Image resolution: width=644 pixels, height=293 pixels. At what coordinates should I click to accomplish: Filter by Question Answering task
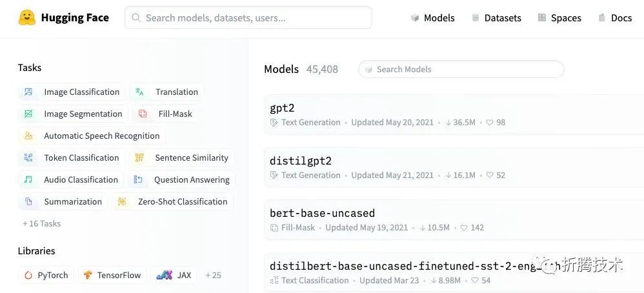[182, 179]
